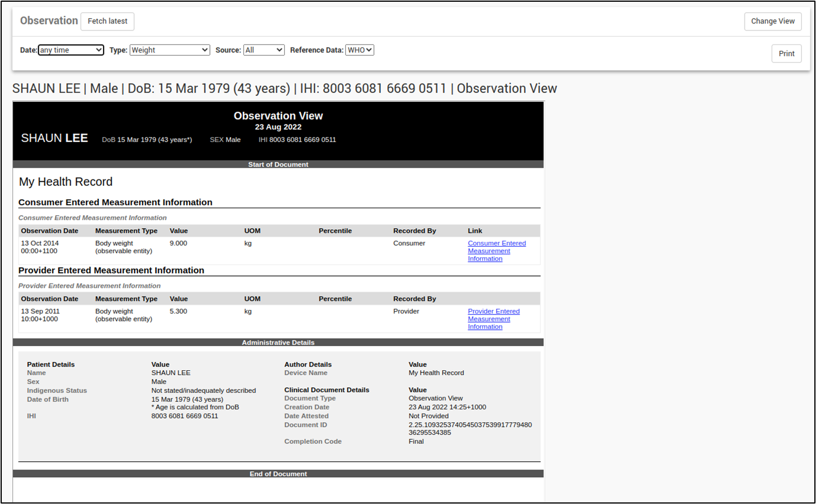
Task: Click the Indigenous Status value text
Action: coord(204,391)
